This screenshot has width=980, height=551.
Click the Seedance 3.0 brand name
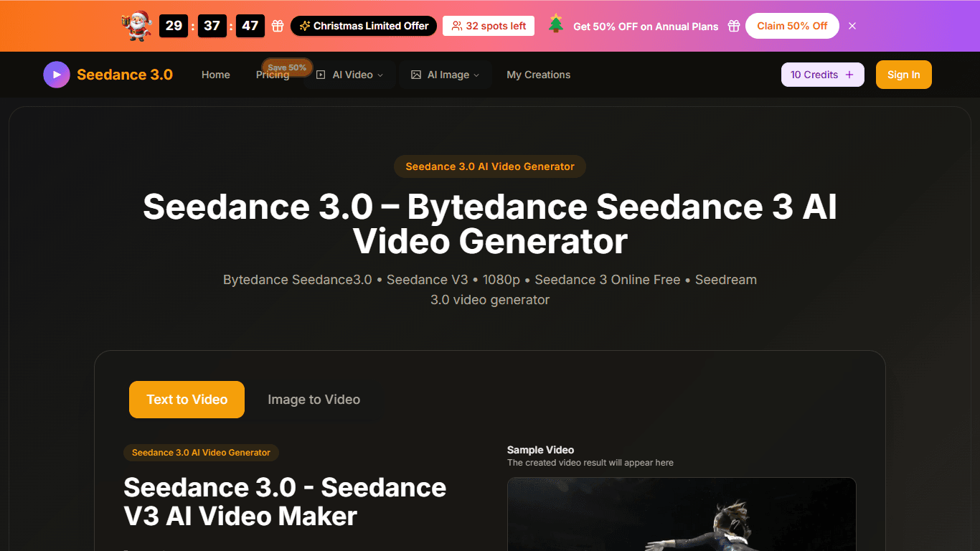click(x=125, y=75)
